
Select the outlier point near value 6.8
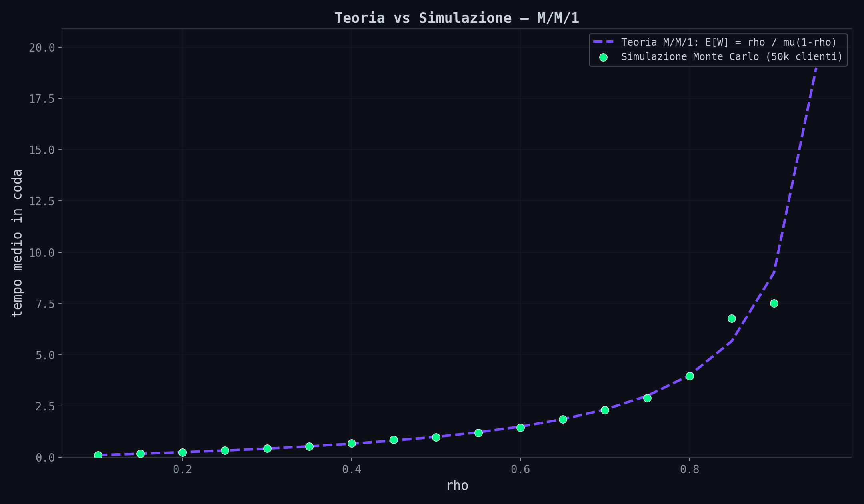[x=732, y=318]
